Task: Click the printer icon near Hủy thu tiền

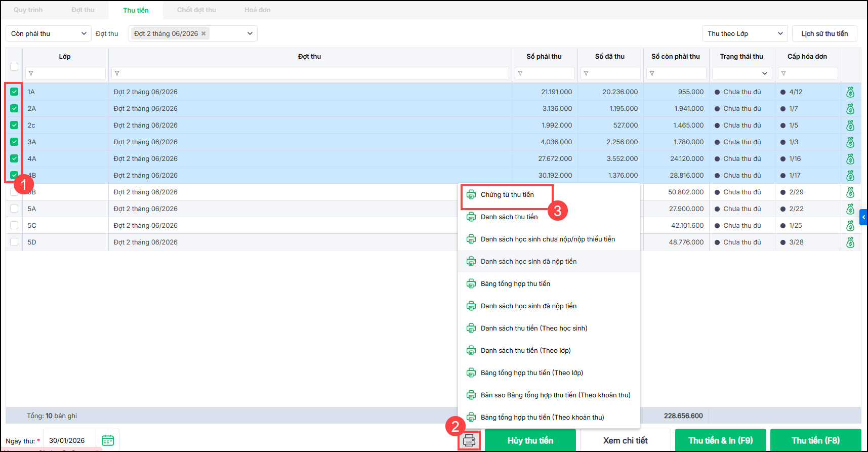Action: 469,440
